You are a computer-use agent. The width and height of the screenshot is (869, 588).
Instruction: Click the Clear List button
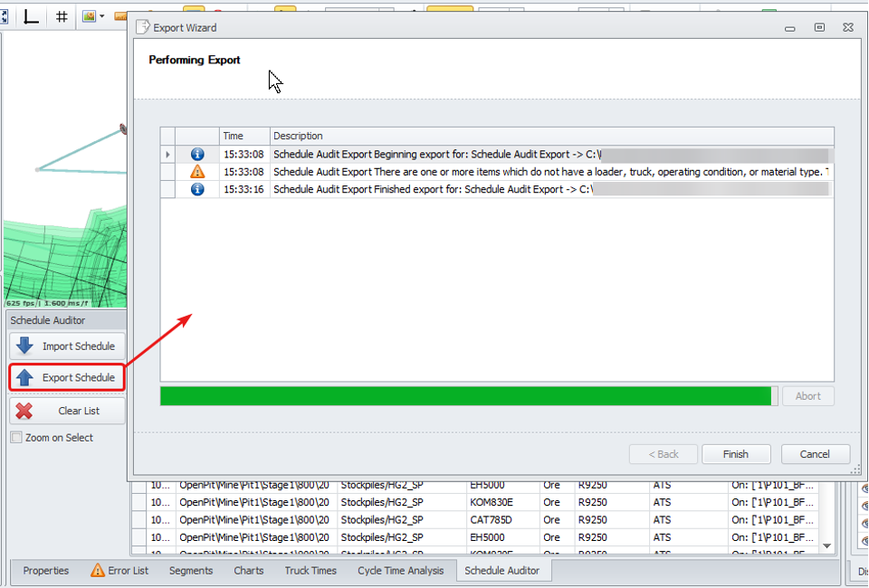coord(67,411)
